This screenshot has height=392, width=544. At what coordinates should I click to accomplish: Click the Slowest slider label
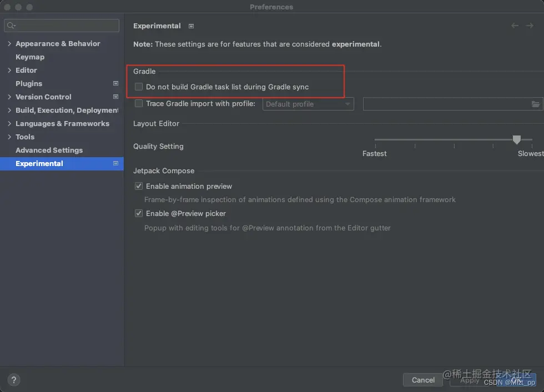pos(531,154)
